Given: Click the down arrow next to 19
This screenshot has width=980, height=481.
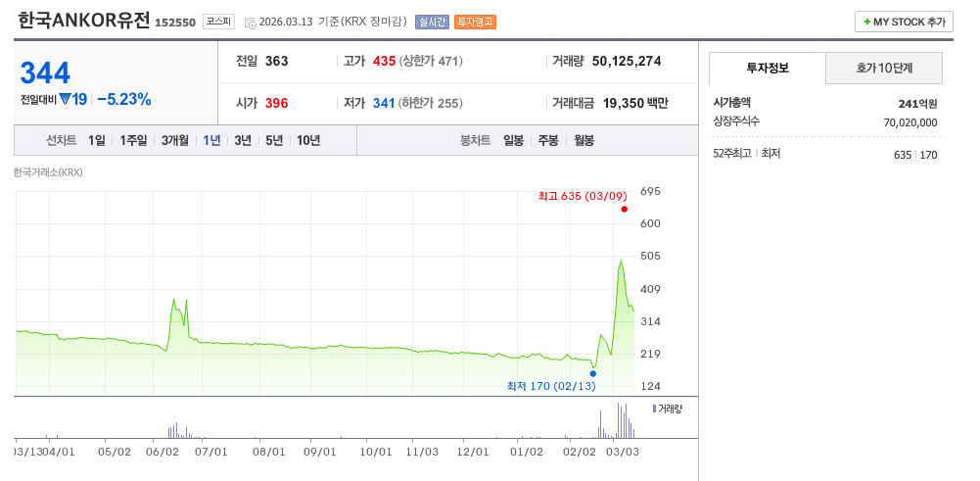Looking at the screenshot, I should [x=65, y=99].
